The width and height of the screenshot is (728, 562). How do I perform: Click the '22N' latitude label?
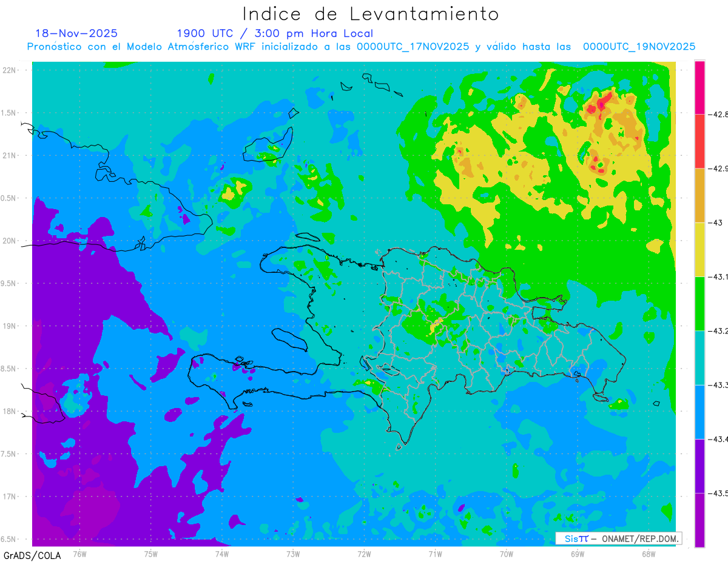click(x=10, y=70)
